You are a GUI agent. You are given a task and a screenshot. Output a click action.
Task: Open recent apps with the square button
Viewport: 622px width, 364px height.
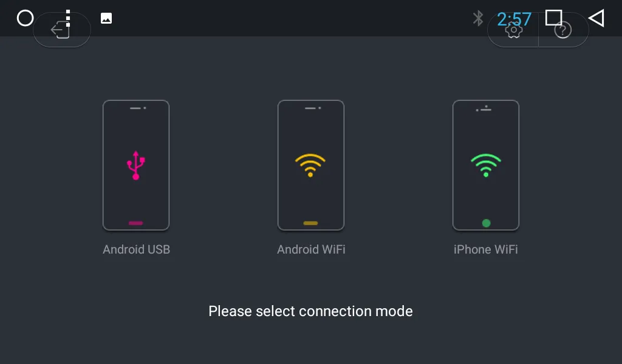pos(553,18)
